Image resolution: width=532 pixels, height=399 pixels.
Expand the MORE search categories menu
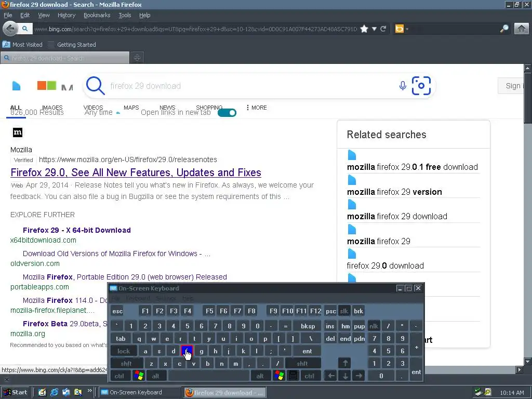pyautogui.click(x=257, y=108)
